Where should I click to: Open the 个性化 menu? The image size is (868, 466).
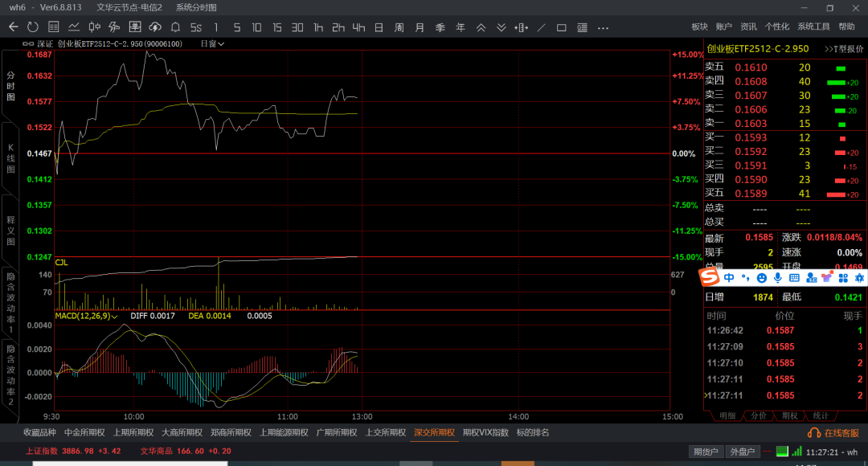point(777,27)
